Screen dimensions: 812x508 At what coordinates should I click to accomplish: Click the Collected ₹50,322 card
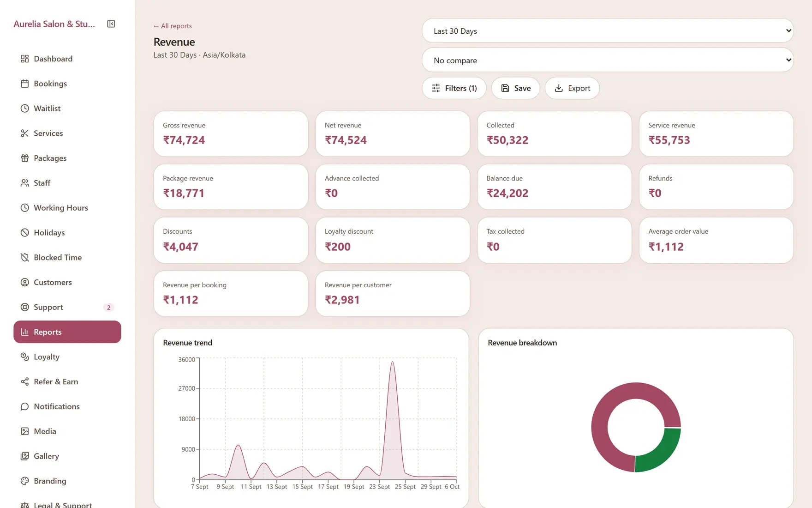pos(555,134)
